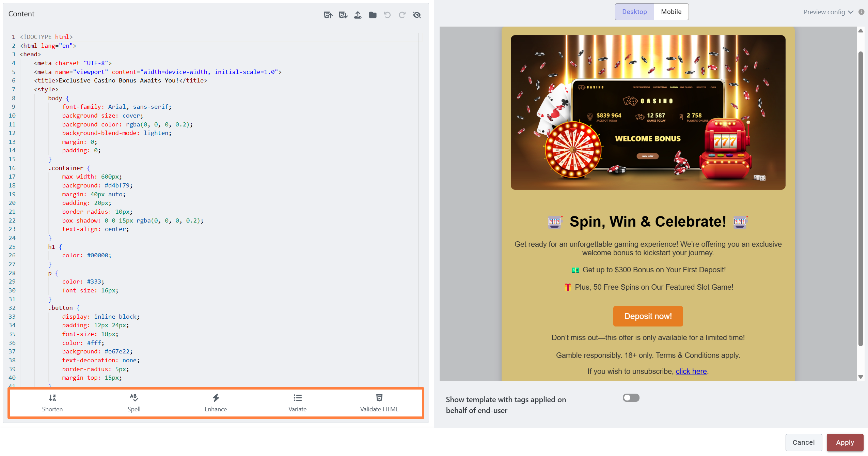Click the Enhance lightning icon

[216, 398]
